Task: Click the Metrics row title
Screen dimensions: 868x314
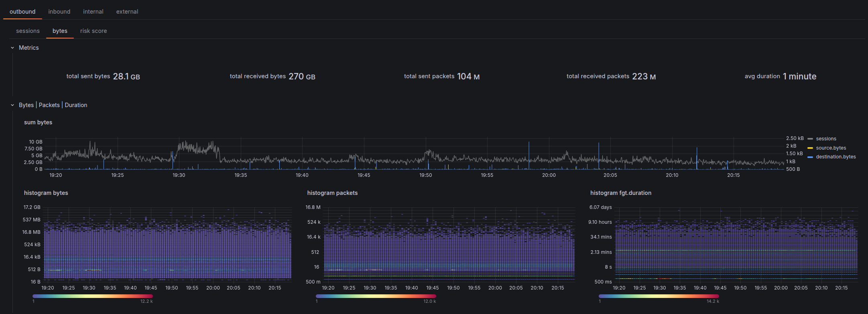Action: point(29,48)
